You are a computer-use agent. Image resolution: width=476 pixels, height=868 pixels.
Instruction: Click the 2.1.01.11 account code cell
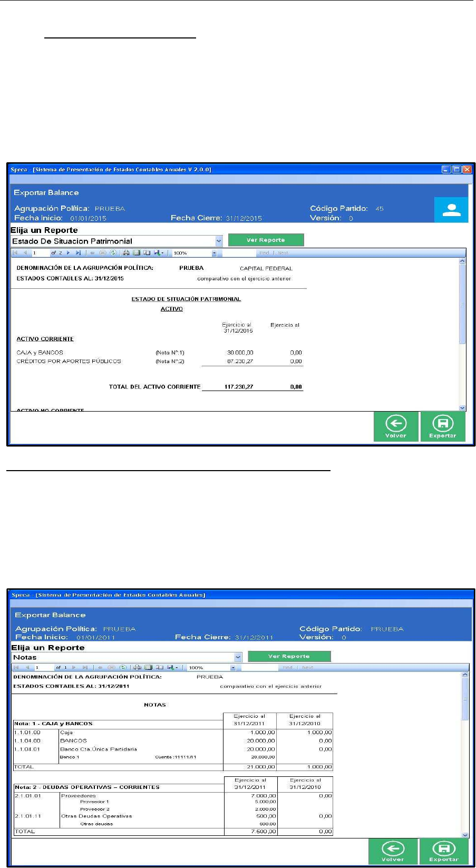point(27,816)
